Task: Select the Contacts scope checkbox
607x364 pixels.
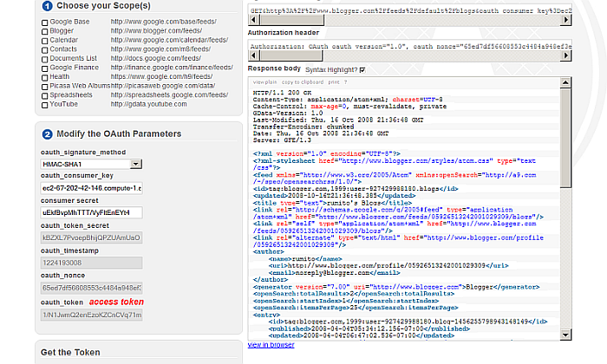Action: (x=45, y=50)
